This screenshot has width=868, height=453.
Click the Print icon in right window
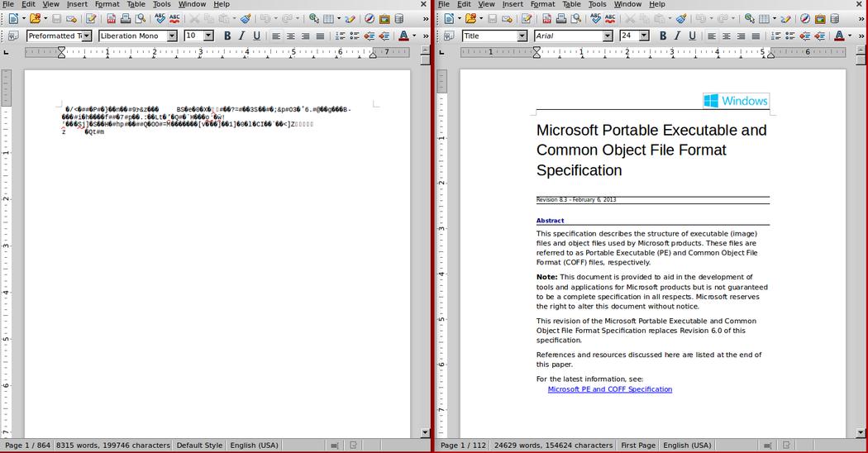(561, 19)
